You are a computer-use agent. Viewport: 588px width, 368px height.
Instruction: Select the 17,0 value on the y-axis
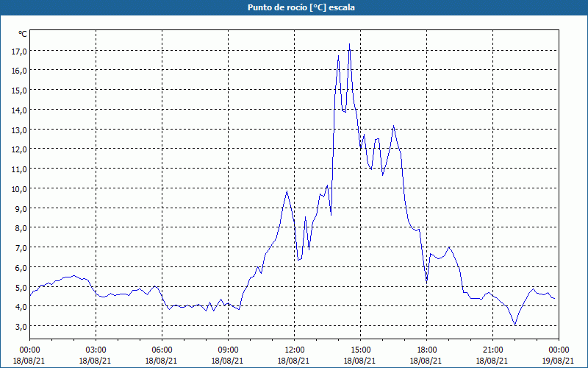pyautogui.click(x=19, y=51)
